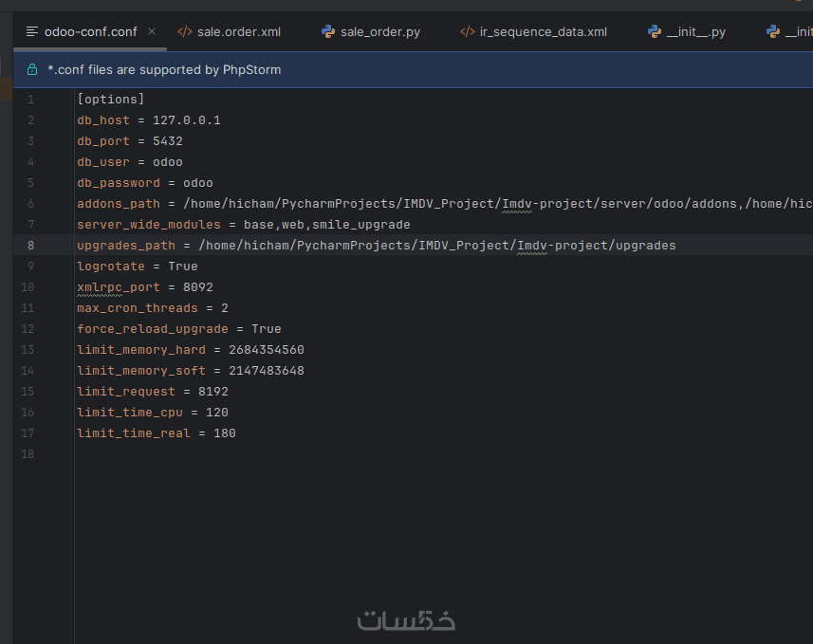Click the odoo-conf.conf file type icon
This screenshot has width=813, height=644.
pos(32,31)
